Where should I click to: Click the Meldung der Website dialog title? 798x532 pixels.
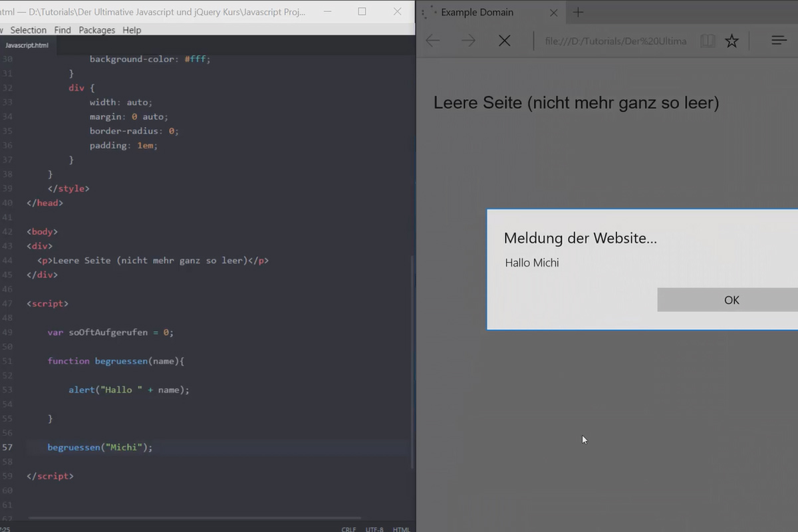[x=580, y=238]
